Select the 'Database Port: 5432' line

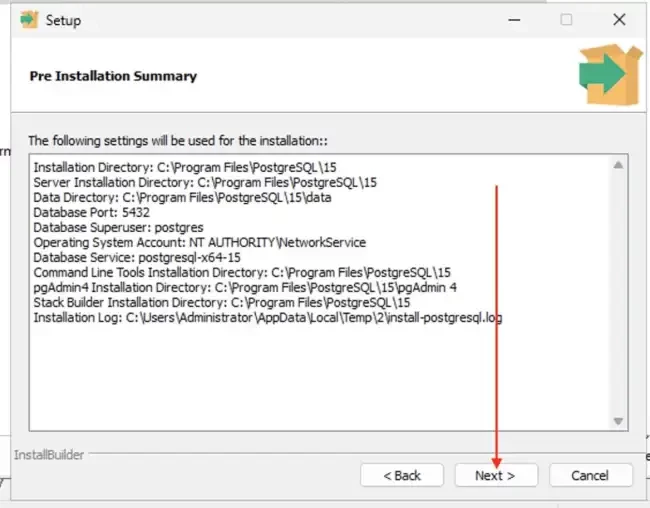[x=92, y=212]
